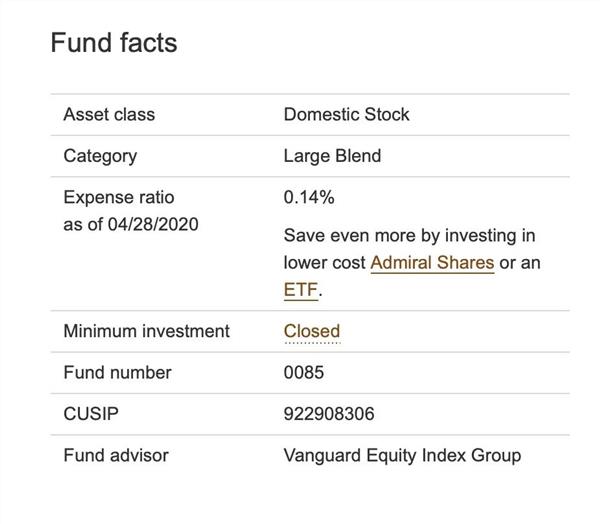Click the Fund number label
This screenshot has width=600, height=524.
pos(117,372)
